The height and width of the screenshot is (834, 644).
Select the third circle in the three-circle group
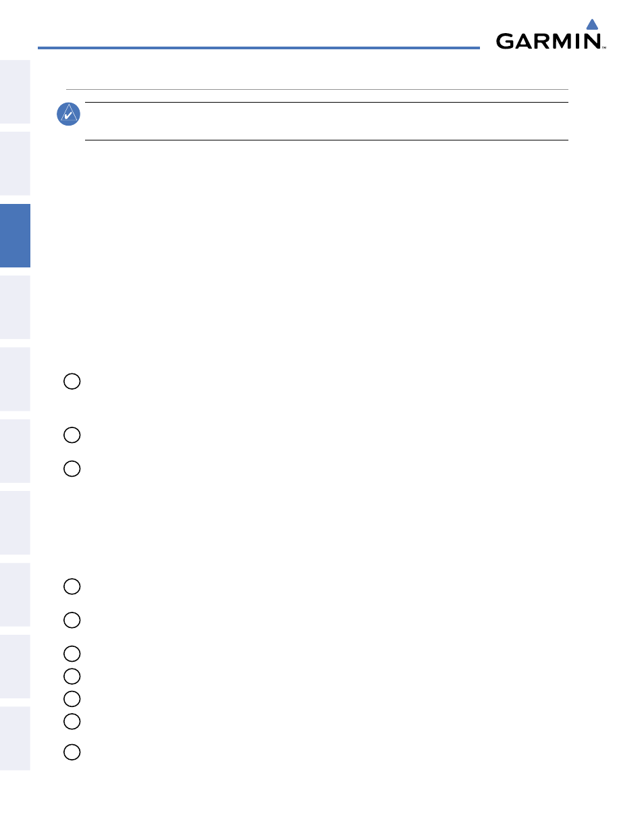[x=72, y=469]
